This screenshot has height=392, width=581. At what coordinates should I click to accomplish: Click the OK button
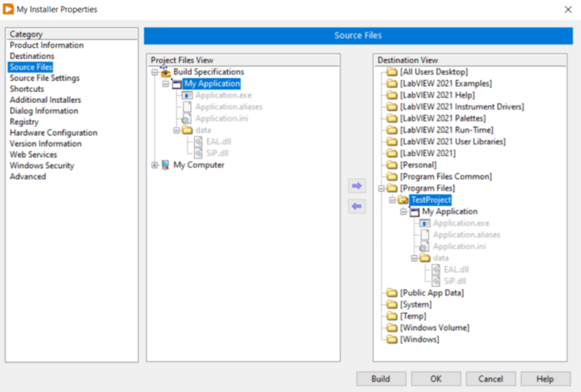click(x=436, y=379)
